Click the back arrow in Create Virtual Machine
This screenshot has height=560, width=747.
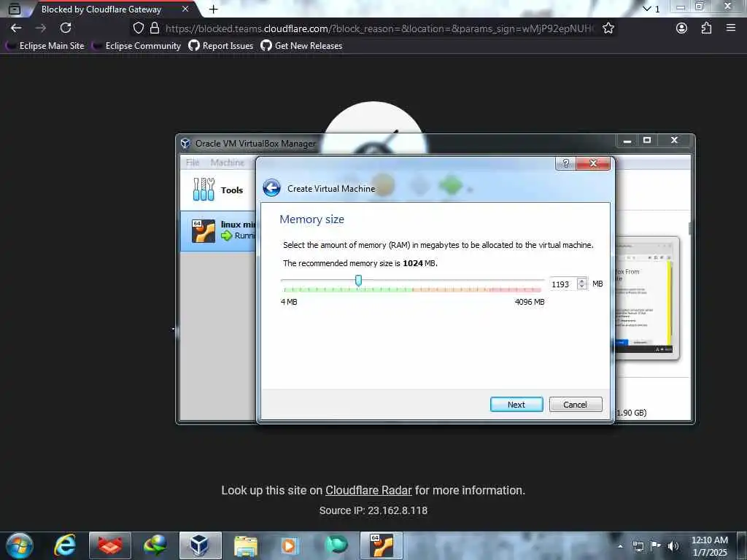pos(271,188)
